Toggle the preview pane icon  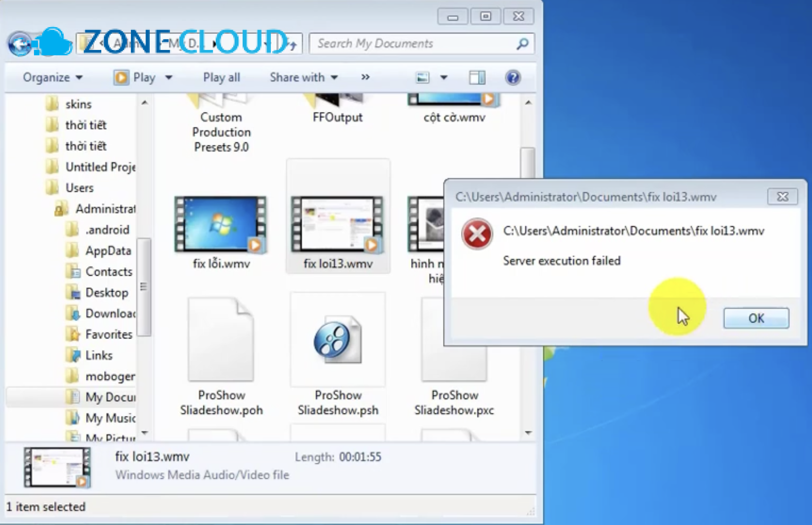point(477,77)
